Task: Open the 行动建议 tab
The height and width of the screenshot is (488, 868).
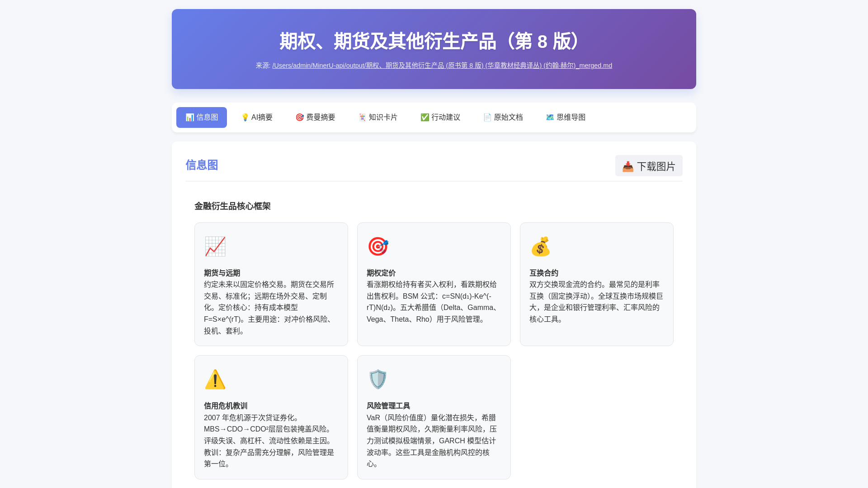Action: [440, 117]
